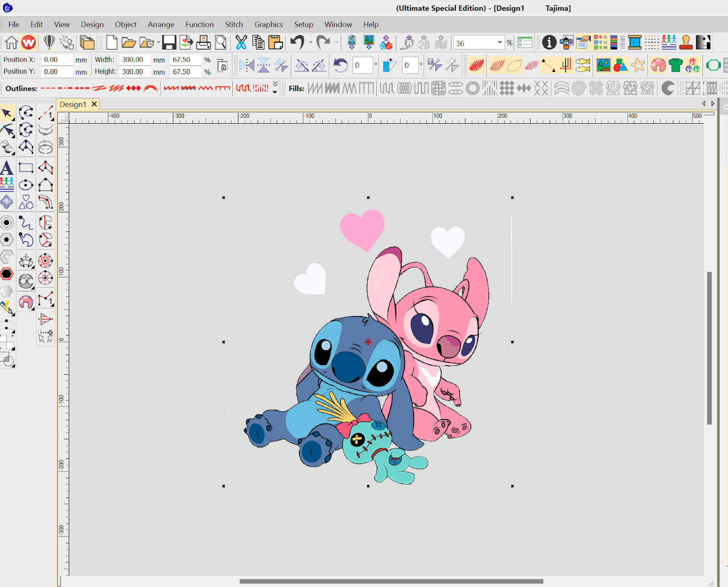Click the pencil with lightning bolt tool

point(7,308)
